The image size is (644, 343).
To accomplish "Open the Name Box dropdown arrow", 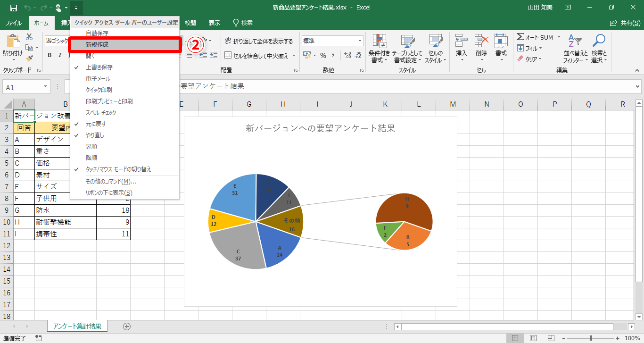I will [46, 87].
